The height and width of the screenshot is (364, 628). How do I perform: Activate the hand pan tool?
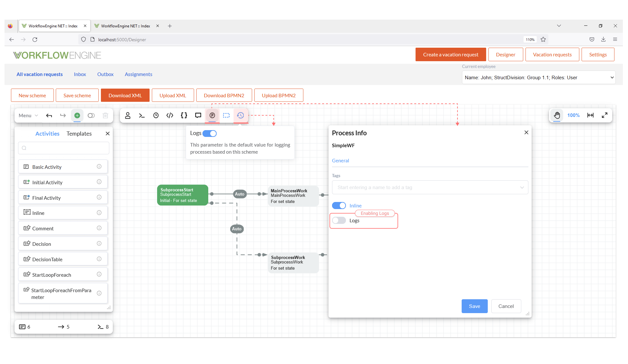pos(557,115)
